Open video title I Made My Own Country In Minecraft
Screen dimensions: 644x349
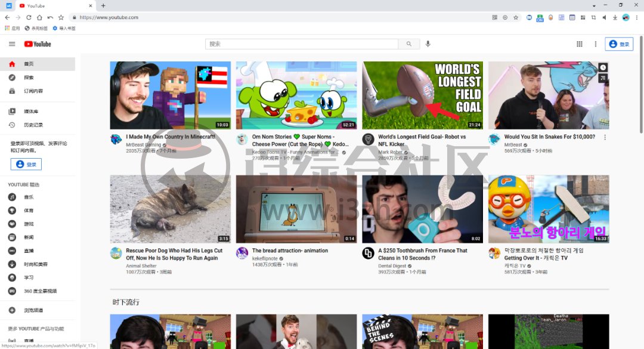click(171, 137)
